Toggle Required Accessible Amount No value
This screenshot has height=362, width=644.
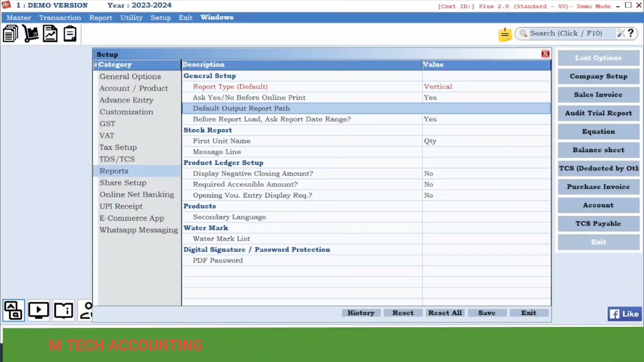[x=428, y=185]
